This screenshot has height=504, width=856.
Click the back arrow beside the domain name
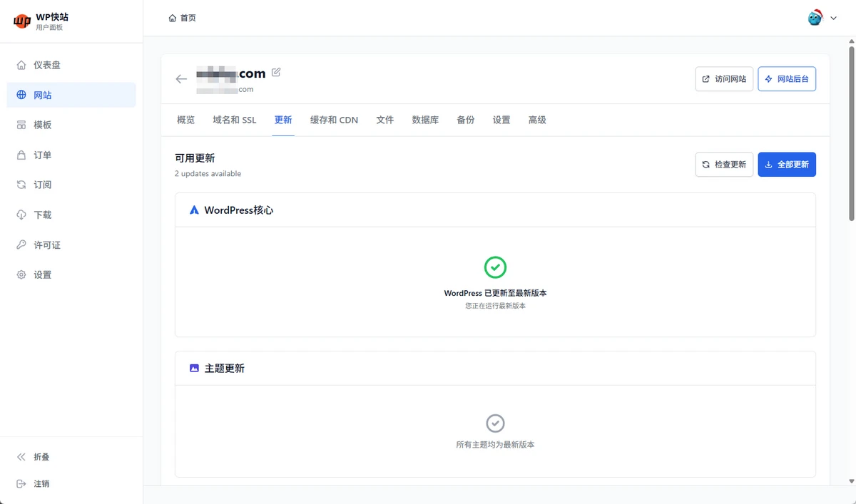181,79
